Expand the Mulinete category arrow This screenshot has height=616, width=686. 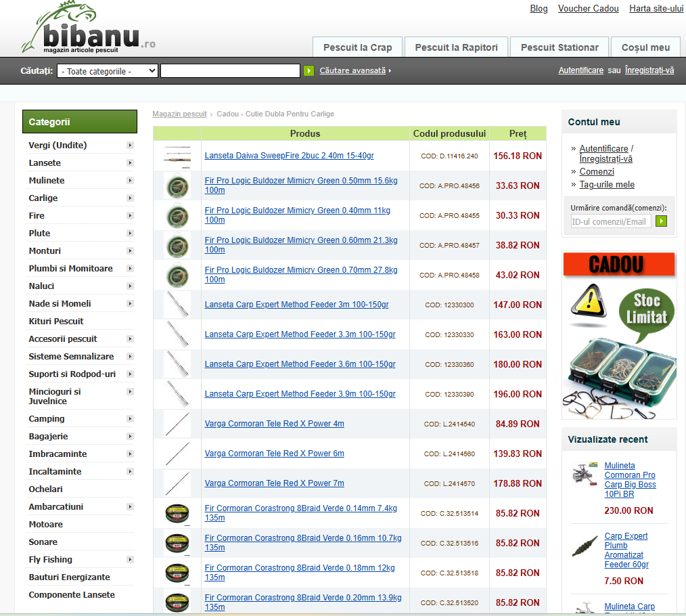click(x=130, y=180)
